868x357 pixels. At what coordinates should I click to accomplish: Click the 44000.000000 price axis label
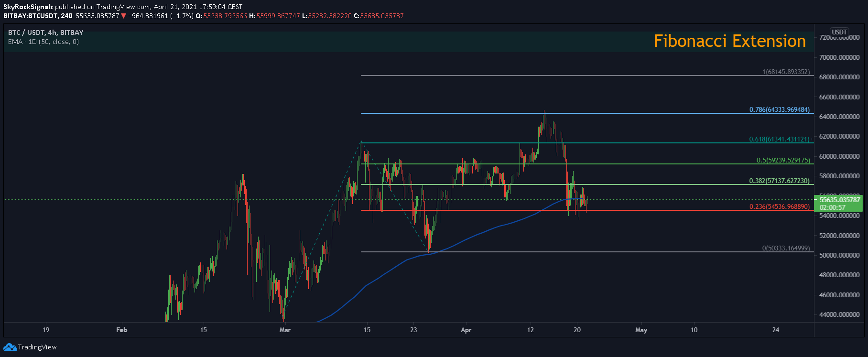839,314
